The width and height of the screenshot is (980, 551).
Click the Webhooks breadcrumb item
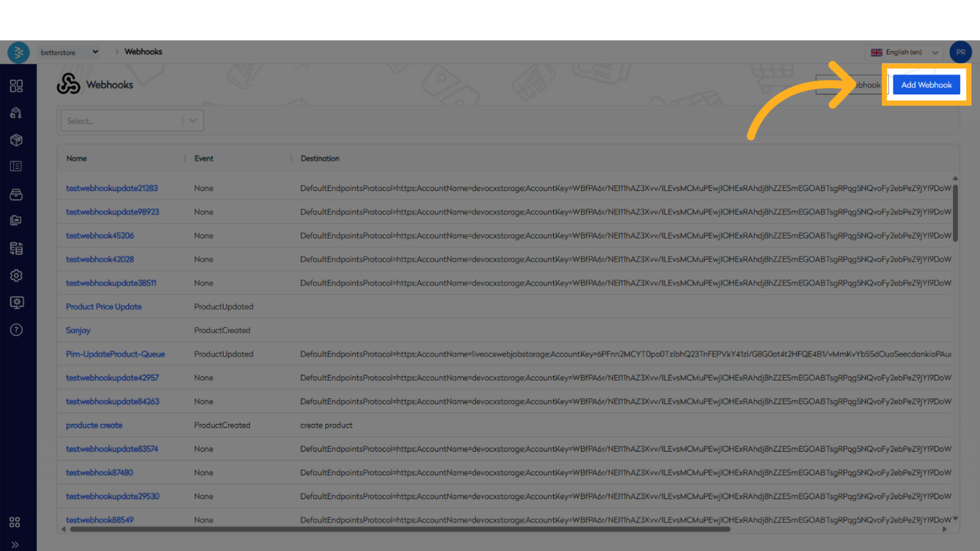click(143, 52)
